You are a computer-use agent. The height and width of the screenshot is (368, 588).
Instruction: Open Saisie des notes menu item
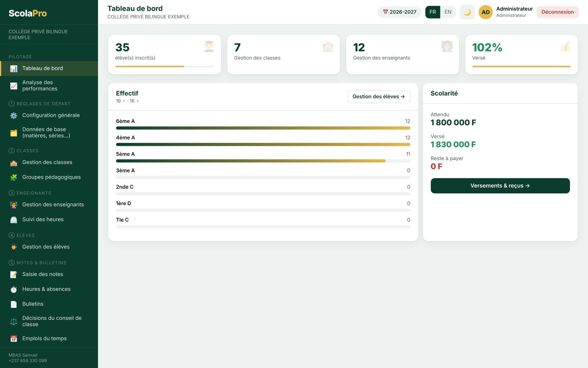pos(49,274)
